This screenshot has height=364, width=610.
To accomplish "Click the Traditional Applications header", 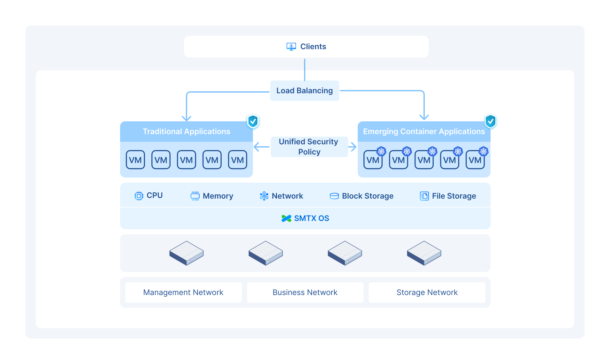I will [x=186, y=132].
